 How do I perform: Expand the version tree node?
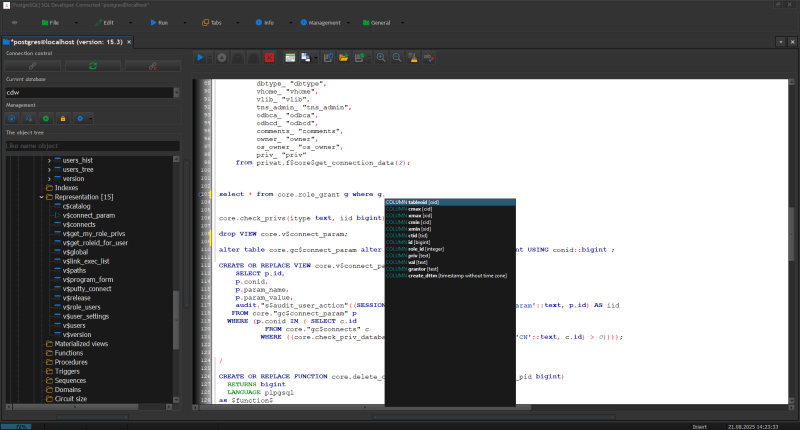(49, 179)
